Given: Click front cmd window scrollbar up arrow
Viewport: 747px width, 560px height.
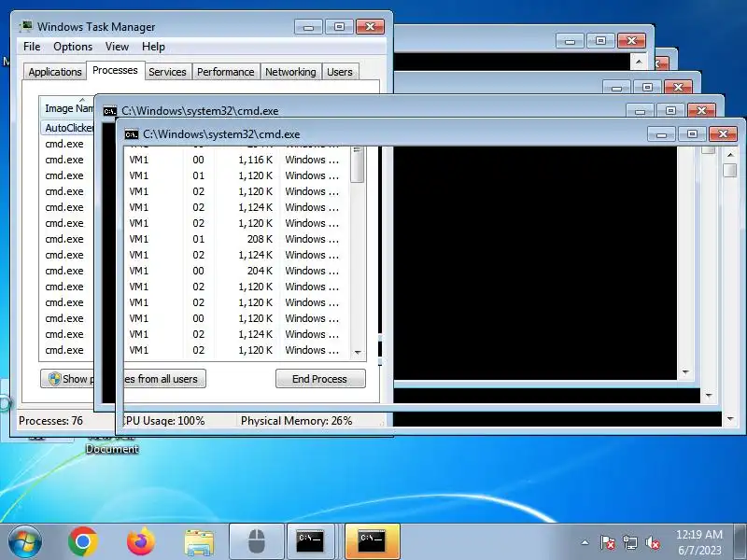Looking at the screenshot, I should [x=730, y=155].
